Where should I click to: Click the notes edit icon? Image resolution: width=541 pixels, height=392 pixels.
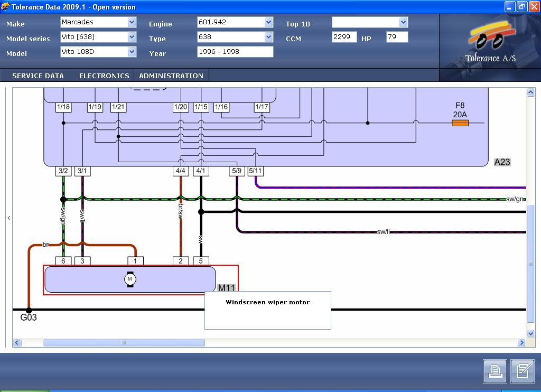[523, 371]
